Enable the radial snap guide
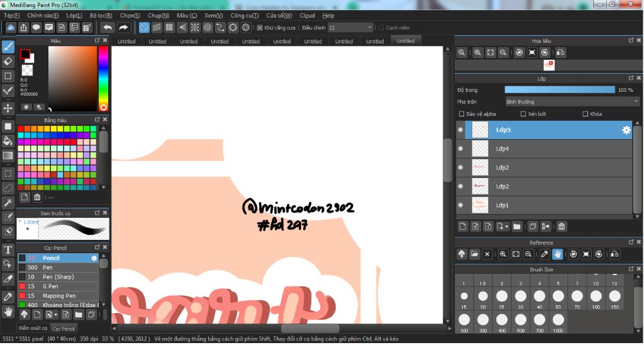The height and width of the screenshot is (345, 644). pos(195,28)
